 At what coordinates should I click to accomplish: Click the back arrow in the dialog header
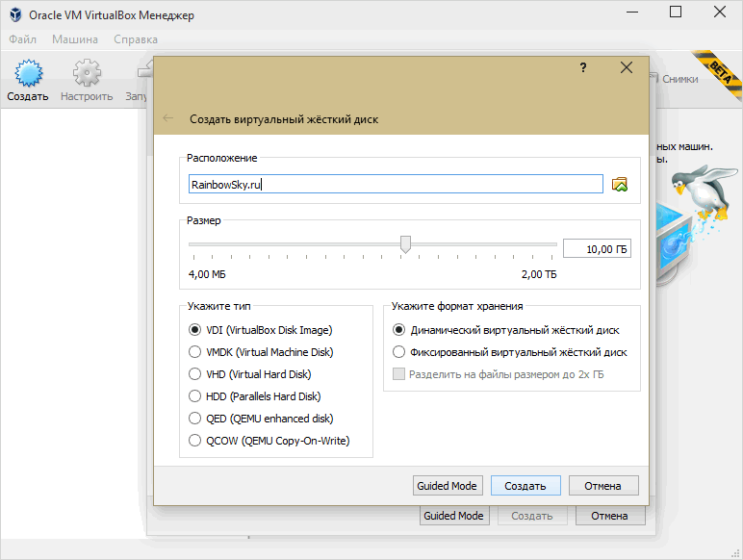click(167, 118)
